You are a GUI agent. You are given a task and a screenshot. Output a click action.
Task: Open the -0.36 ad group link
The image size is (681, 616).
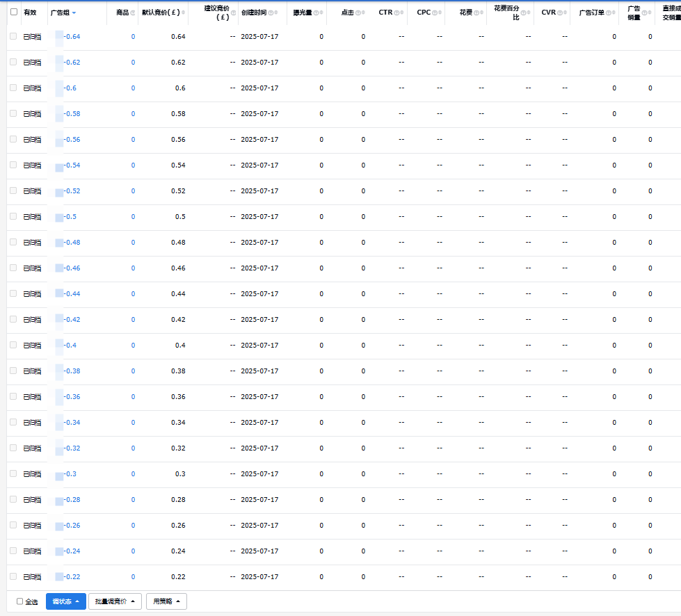pos(72,397)
